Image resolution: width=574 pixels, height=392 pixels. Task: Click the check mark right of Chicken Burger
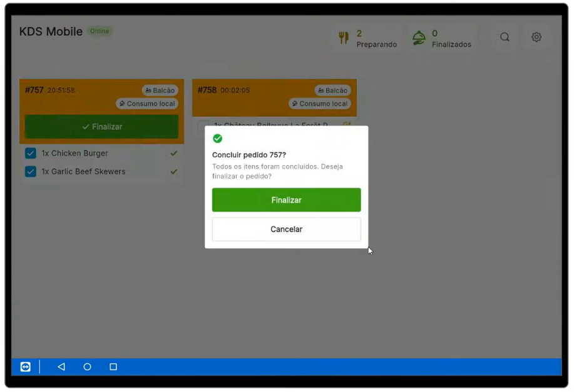click(x=174, y=153)
